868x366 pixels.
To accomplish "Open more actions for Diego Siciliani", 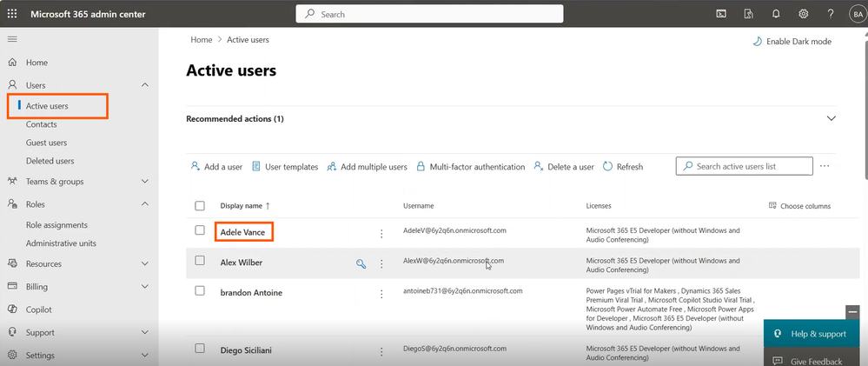I will pos(381,351).
